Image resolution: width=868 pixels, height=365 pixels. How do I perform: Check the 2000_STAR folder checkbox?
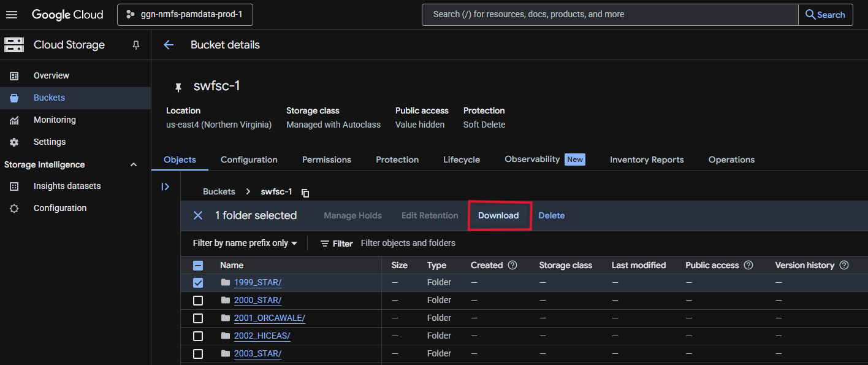[x=198, y=301]
